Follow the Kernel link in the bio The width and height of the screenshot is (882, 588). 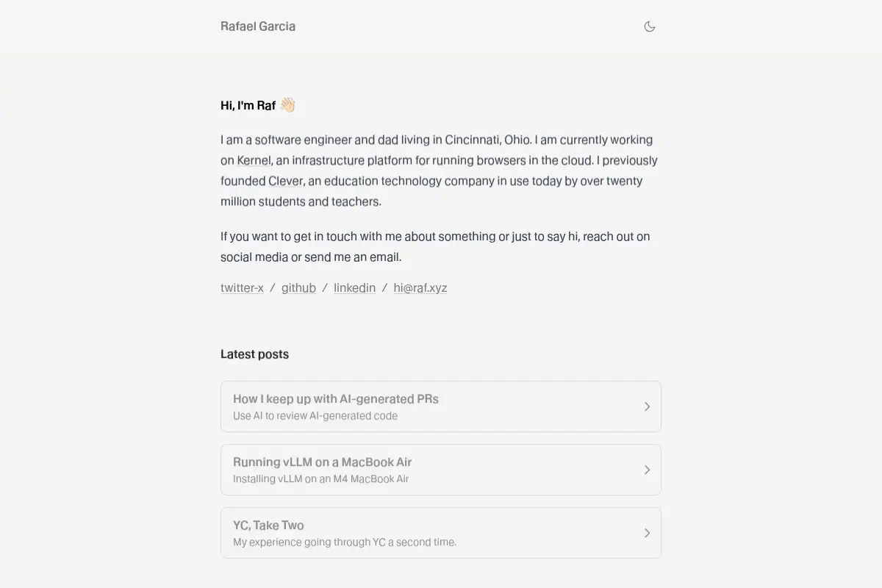pos(254,160)
